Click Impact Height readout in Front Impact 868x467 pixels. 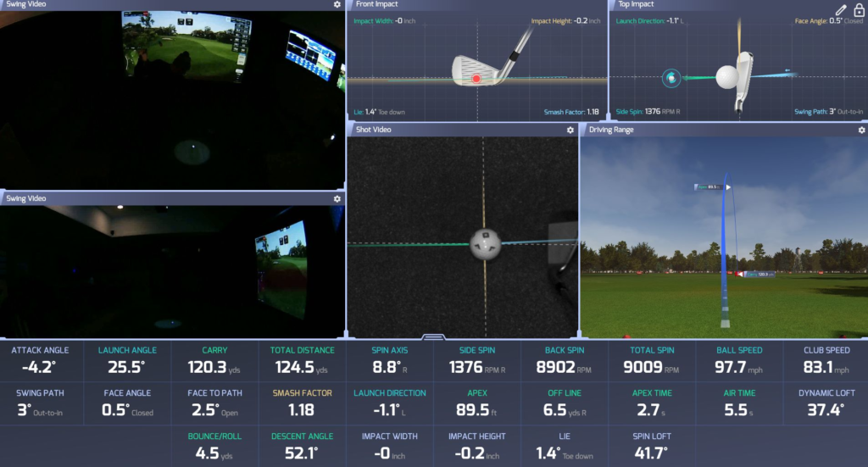click(565, 21)
